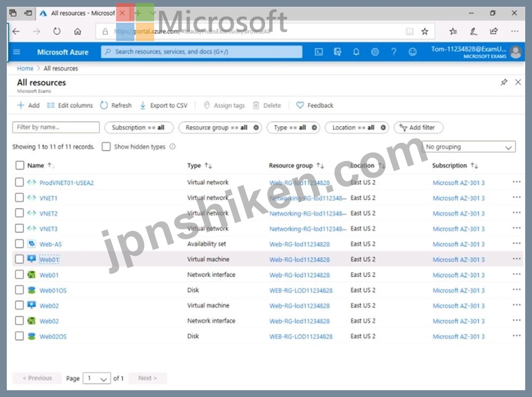This screenshot has height=397, width=532.
Task: Open the Web01OS disk resource
Action: [x=53, y=290]
